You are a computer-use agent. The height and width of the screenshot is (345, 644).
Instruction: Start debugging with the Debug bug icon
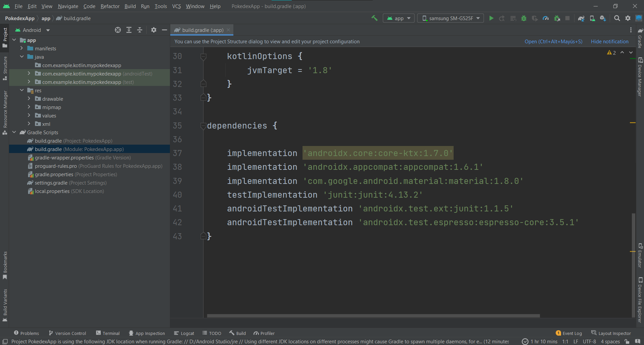(523, 18)
